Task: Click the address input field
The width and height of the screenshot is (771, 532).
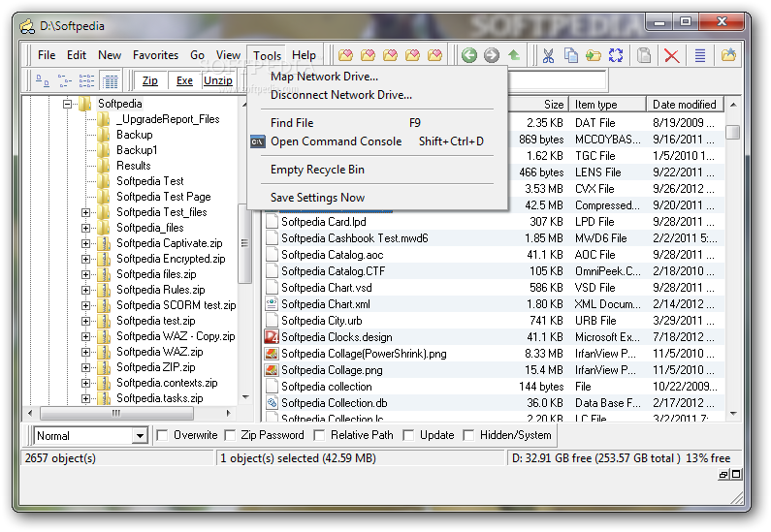Action: 558,80
